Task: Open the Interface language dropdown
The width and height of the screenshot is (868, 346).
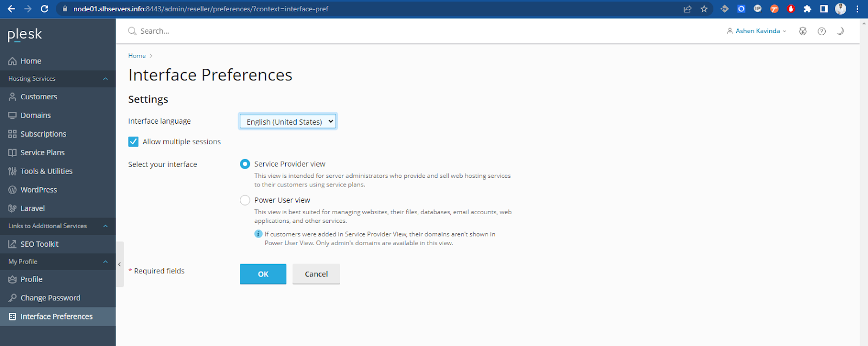Action: pyautogui.click(x=288, y=121)
